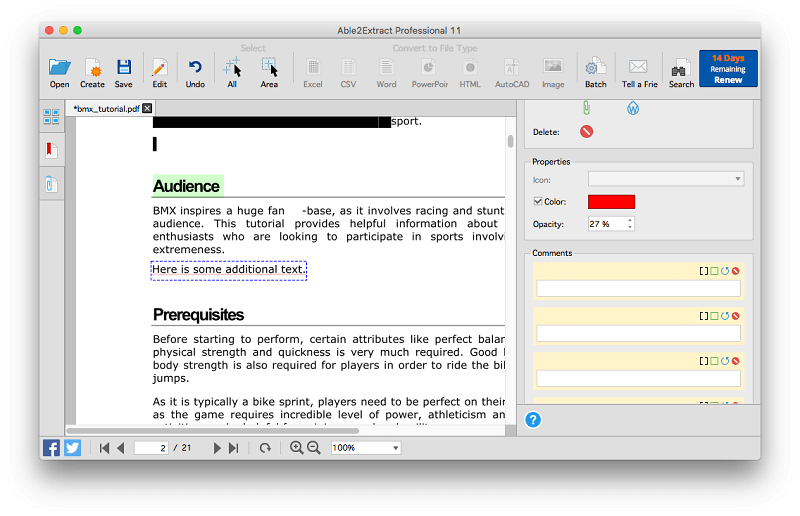Click the Opacity 27 % field
Screen dimensions: 800x516
point(607,224)
